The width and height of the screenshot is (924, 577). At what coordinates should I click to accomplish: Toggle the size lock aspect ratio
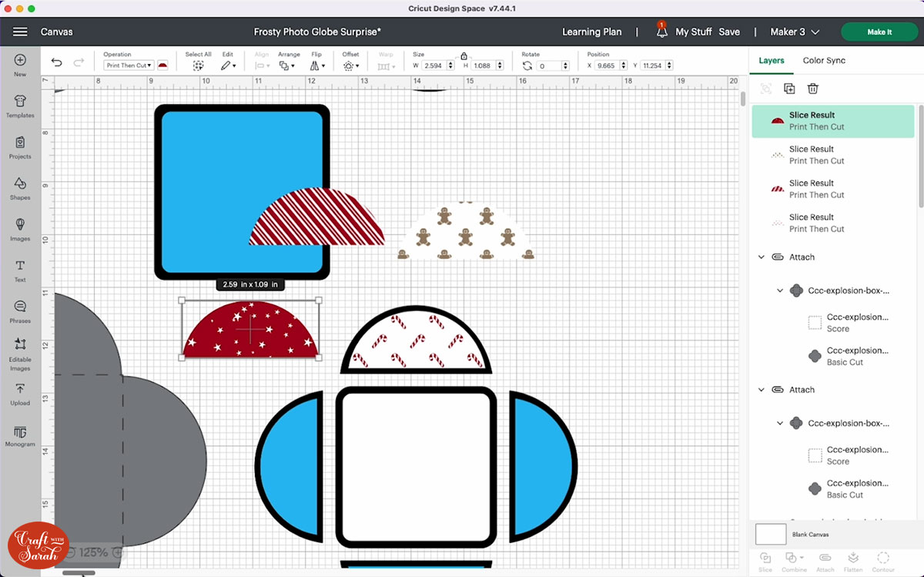pos(464,56)
